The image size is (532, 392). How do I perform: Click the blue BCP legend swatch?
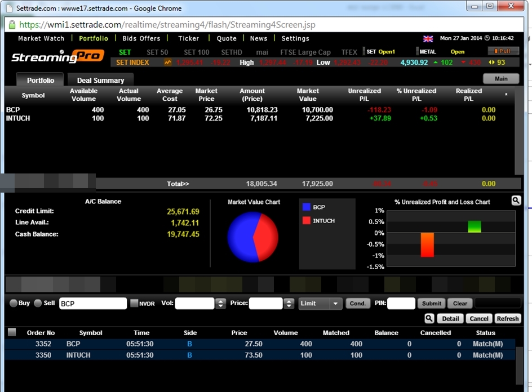306,207
